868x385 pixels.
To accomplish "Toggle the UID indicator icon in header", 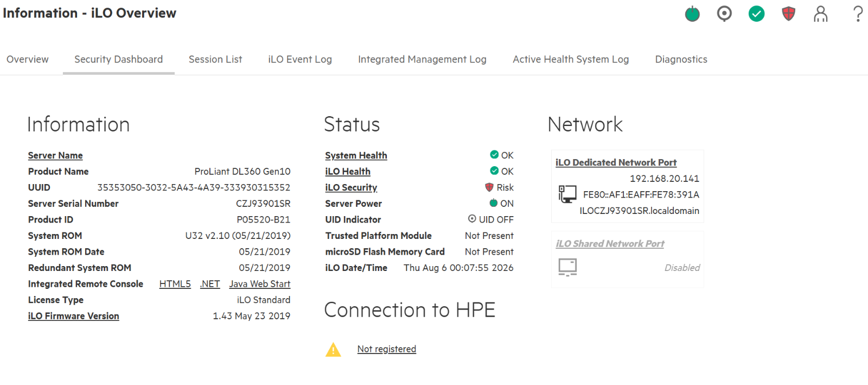I will (x=724, y=14).
